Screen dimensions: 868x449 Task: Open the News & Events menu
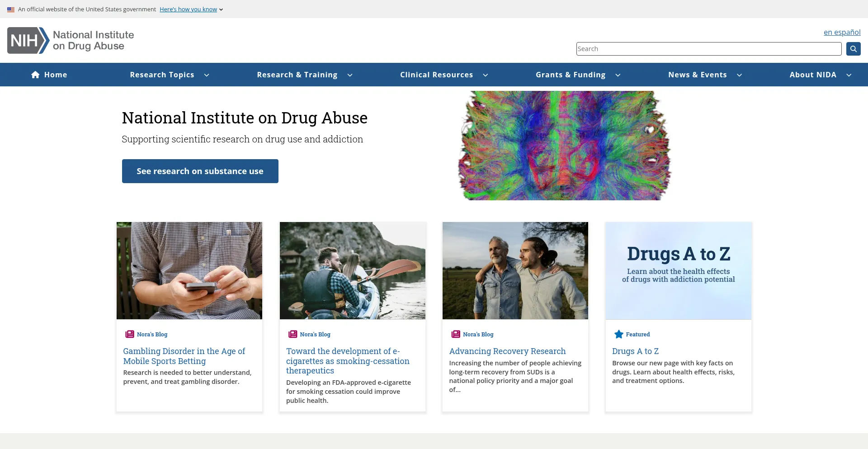(698, 75)
